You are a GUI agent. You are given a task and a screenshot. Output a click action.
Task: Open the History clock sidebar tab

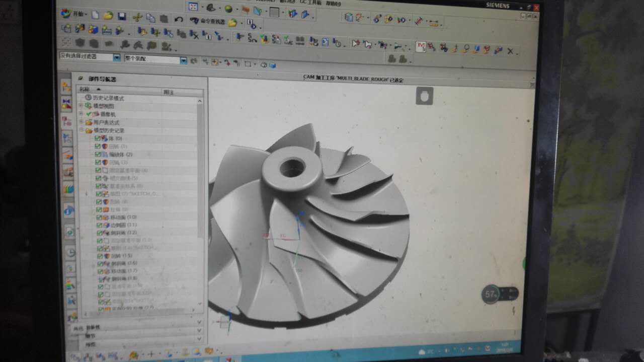[71, 252]
